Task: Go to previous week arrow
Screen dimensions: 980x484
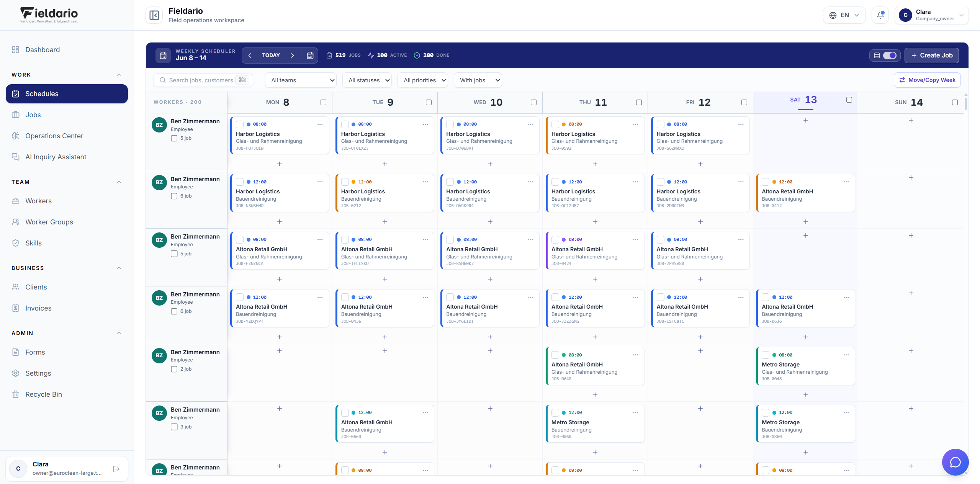Action: click(250, 56)
